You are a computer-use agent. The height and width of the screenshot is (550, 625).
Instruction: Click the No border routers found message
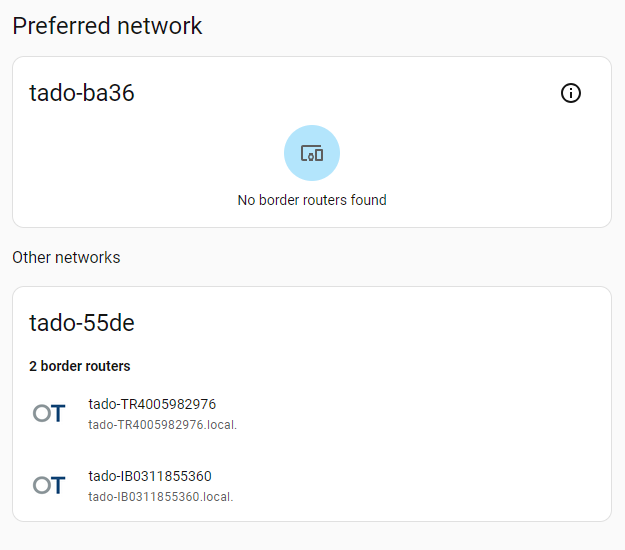(x=312, y=200)
